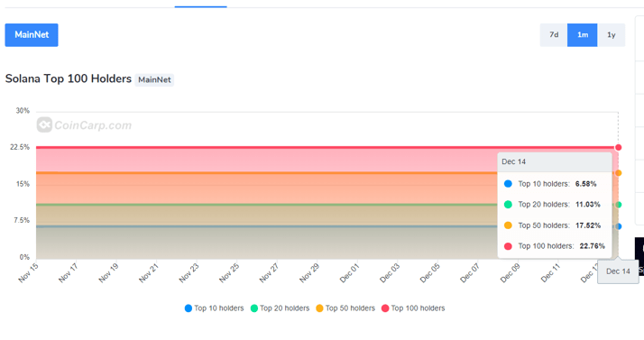The height and width of the screenshot is (340, 644).
Task: Click the Nov 15 axis date label
Action: pyautogui.click(x=28, y=272)
